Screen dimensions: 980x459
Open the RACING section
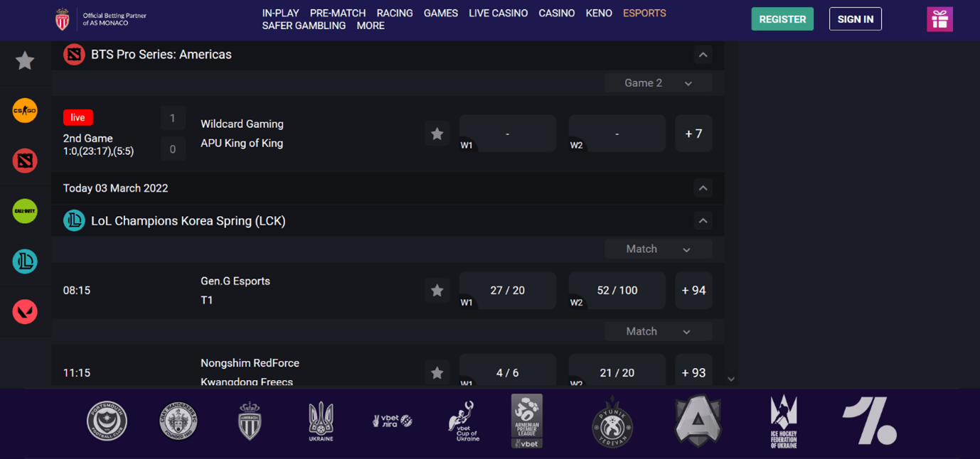[395, 13]
